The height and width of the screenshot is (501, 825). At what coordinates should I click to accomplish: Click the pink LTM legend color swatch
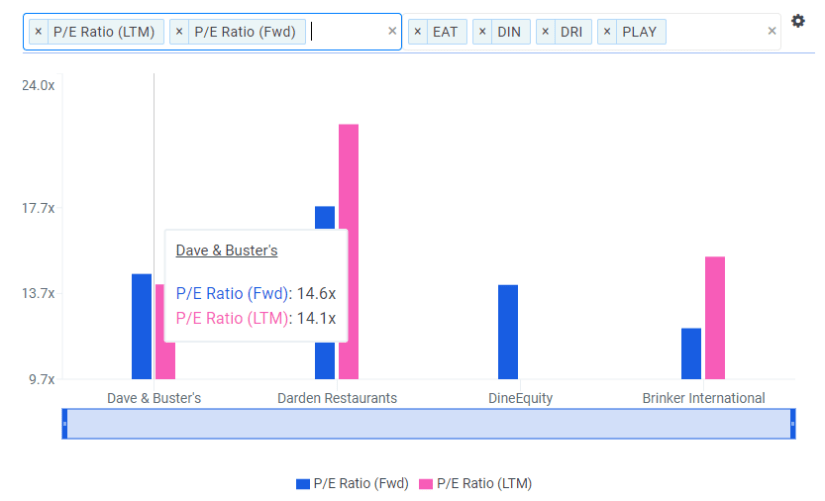tap(426, 484)
